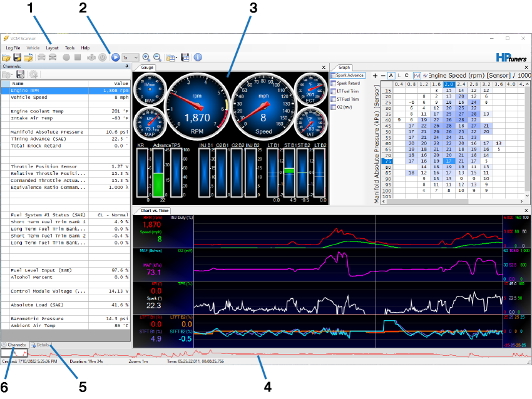Select Spark Retard graph table
532x399 pixels.
pyautogui.click(x=345, y=83)
